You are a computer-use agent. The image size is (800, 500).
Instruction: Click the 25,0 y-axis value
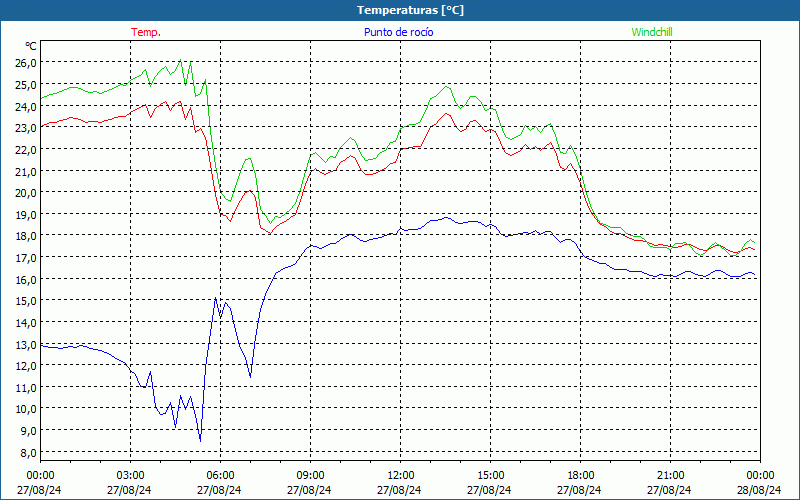[27, 85]
